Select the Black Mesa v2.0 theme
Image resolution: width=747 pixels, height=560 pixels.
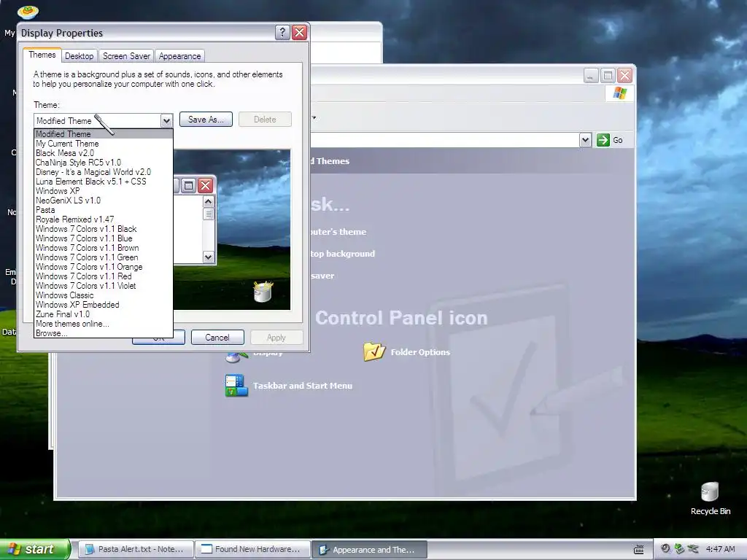pos(103,153)
